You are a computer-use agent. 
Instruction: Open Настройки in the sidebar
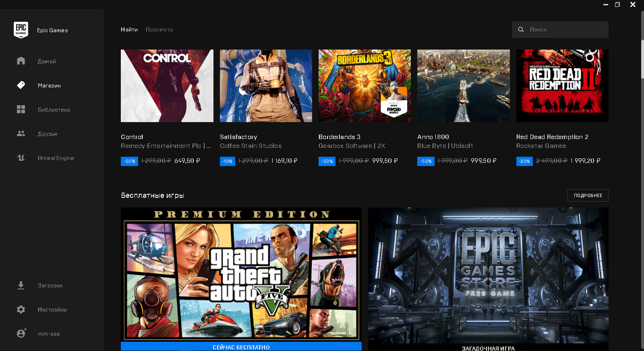click(x=52, y=310)
